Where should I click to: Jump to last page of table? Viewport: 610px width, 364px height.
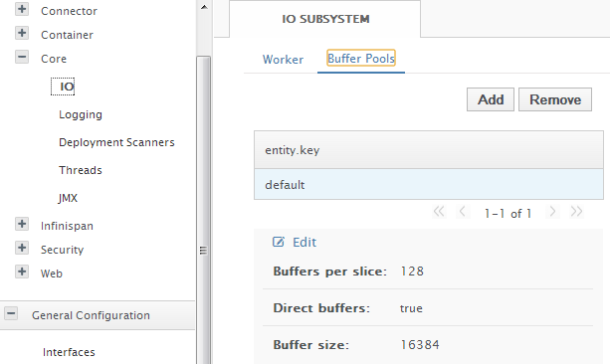[x=576, y=212]
